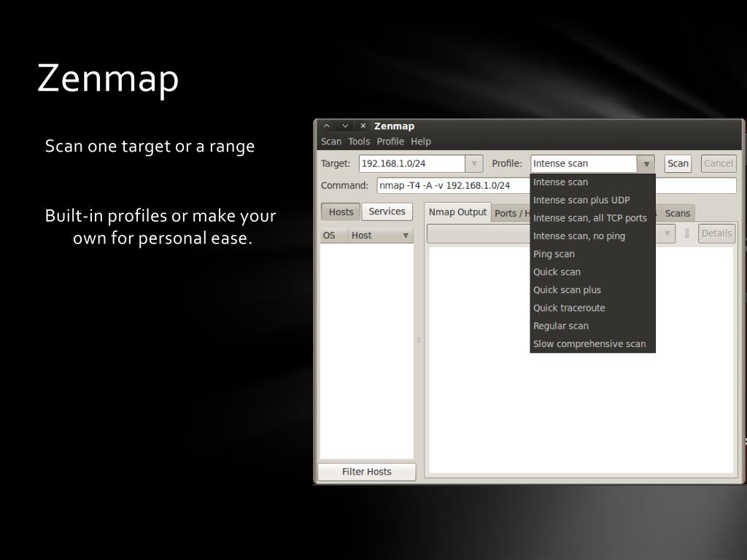747x560 pixels.
Task: Click the Command input field
Action: [557, 186]
